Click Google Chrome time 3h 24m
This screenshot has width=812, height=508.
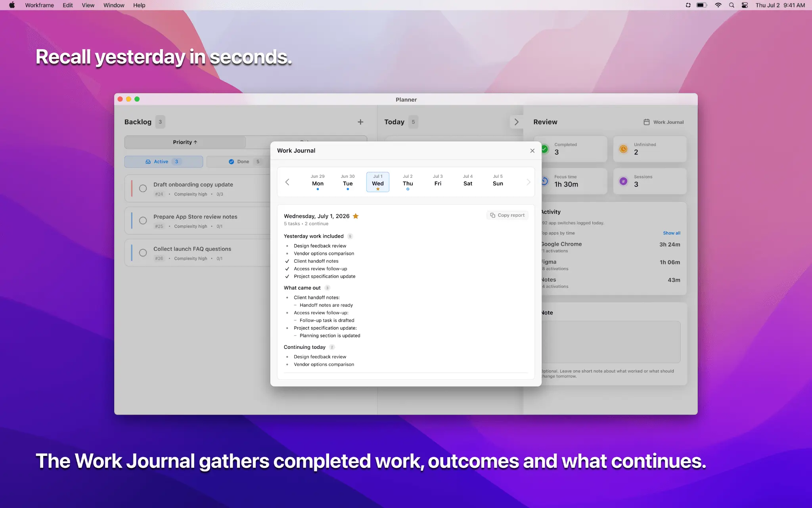pos(670,244)
